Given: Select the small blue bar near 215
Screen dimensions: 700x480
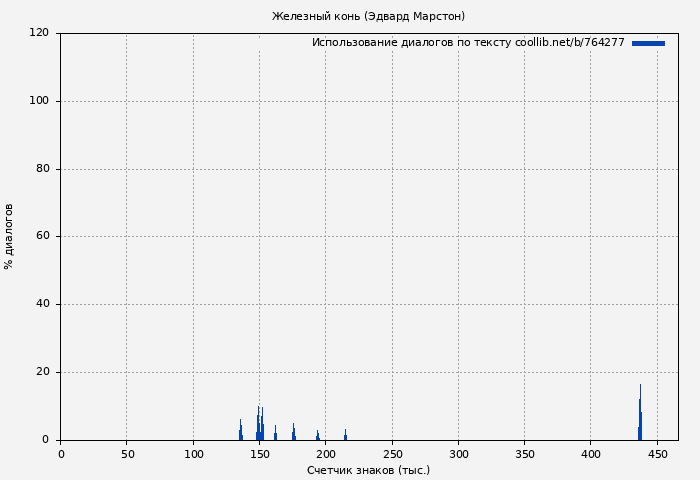Looking at the screenshot, I should click(x=345, y=436).
